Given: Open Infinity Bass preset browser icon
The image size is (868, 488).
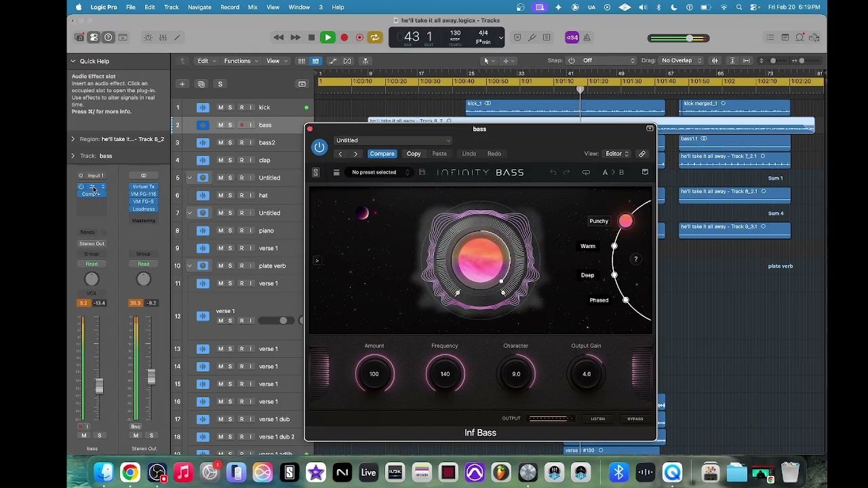Looking at the screenshot, I should pyautogui.click(x=336, y=172).
